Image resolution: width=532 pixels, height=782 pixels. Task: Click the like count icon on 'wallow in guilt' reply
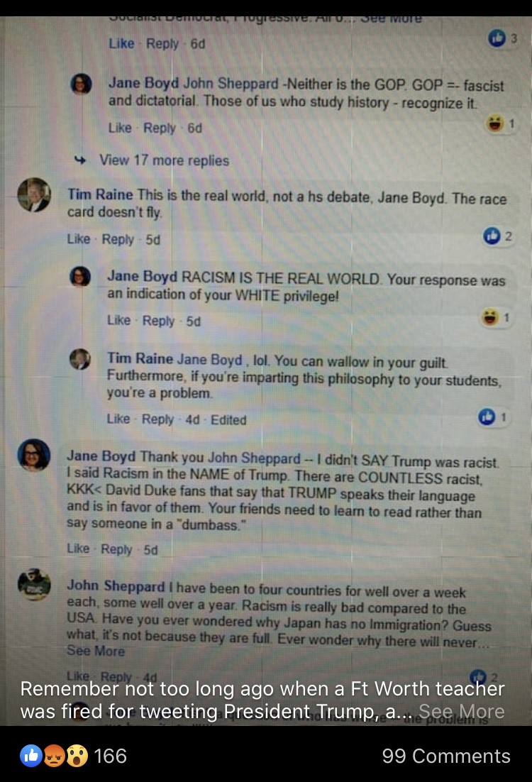(x=487, y=417)
